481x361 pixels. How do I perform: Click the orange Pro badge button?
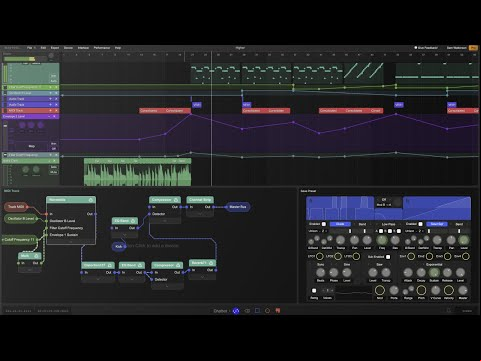(x=473, y=48)
